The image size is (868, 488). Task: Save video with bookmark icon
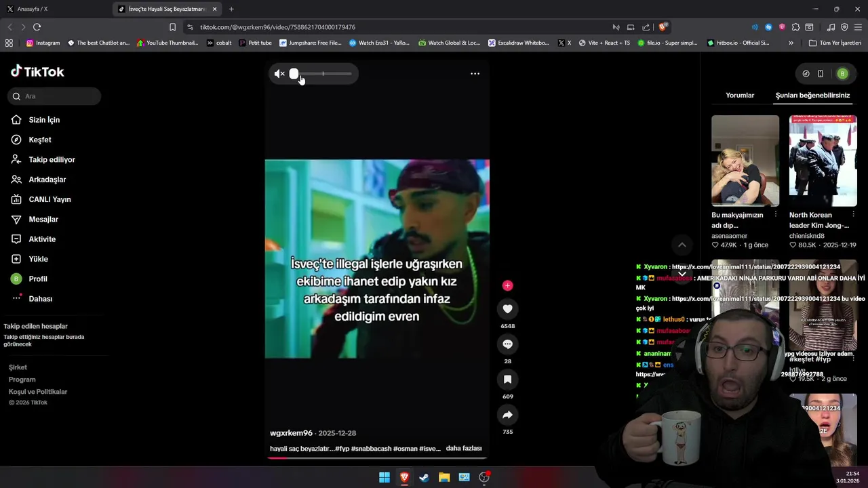(507, 380)
